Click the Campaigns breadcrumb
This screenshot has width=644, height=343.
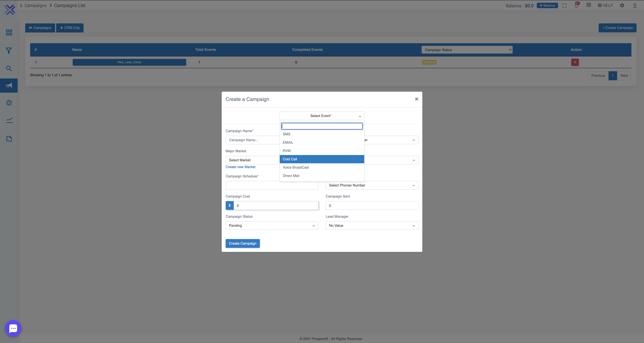[35, 6]
